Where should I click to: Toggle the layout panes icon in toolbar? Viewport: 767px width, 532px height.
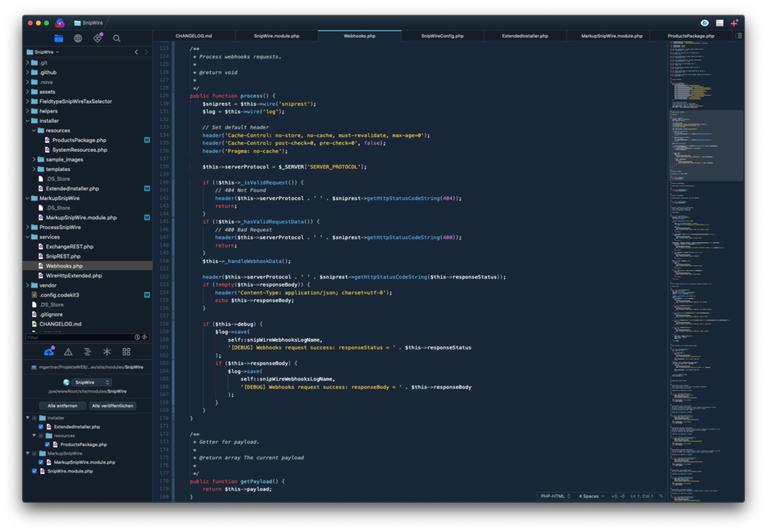719,23
